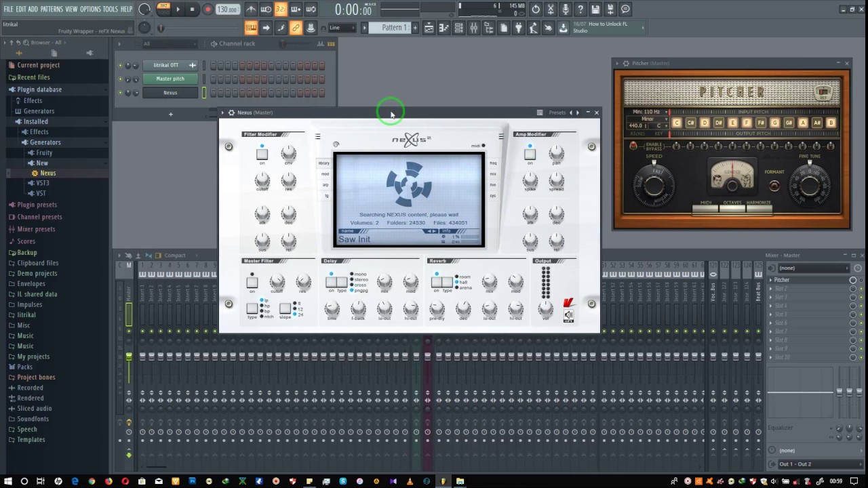The image size is (868, 488).
Task: Toggle the Master Filter on button
Action: point(252,282)
